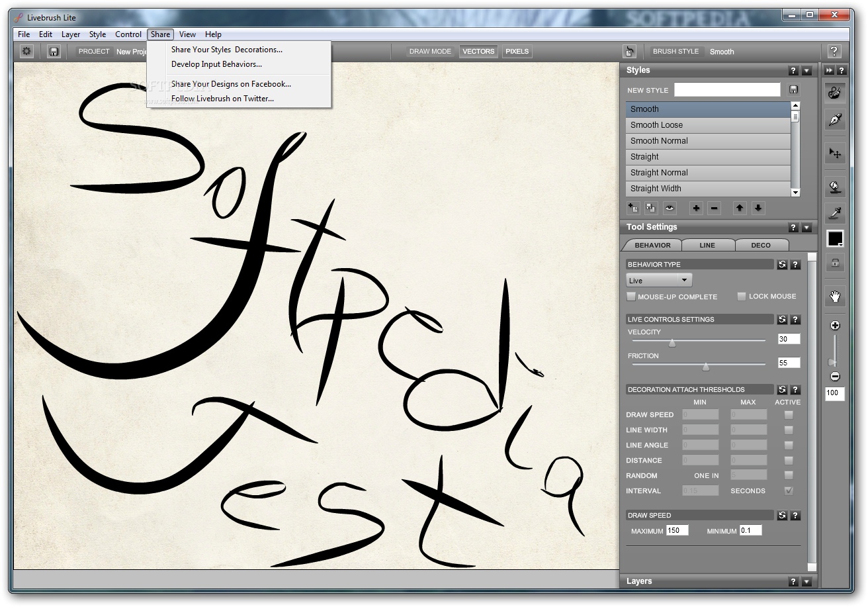The height and width of the screenshot is (607, 868).
Task: Toggle Random active checkbox
Action: click(789, 475)
